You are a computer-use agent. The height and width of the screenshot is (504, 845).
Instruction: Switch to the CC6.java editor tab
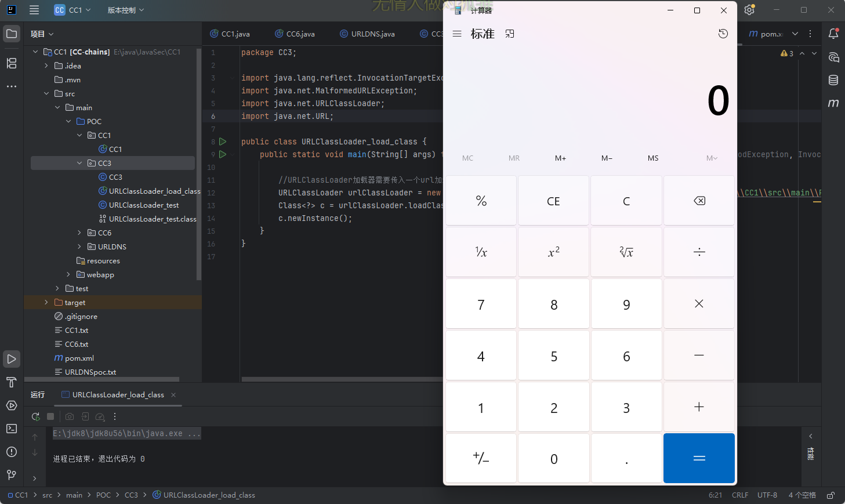click(295, 34)
